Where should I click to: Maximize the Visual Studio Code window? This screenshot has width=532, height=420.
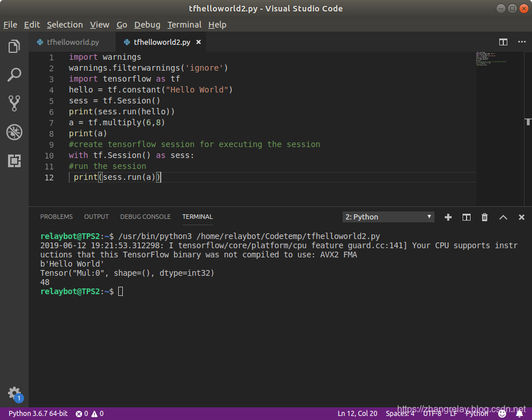coord(512,9)
